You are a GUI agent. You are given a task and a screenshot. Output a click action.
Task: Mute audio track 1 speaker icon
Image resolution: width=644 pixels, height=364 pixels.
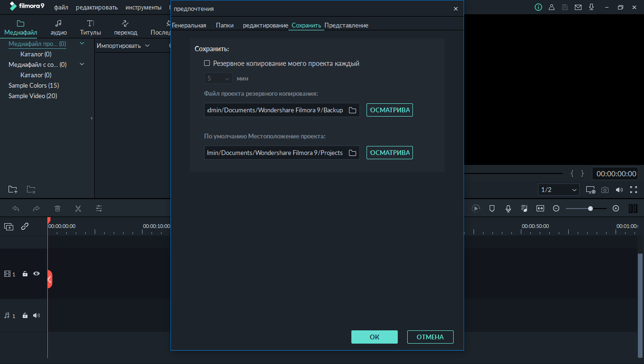(x=36, y=316)
